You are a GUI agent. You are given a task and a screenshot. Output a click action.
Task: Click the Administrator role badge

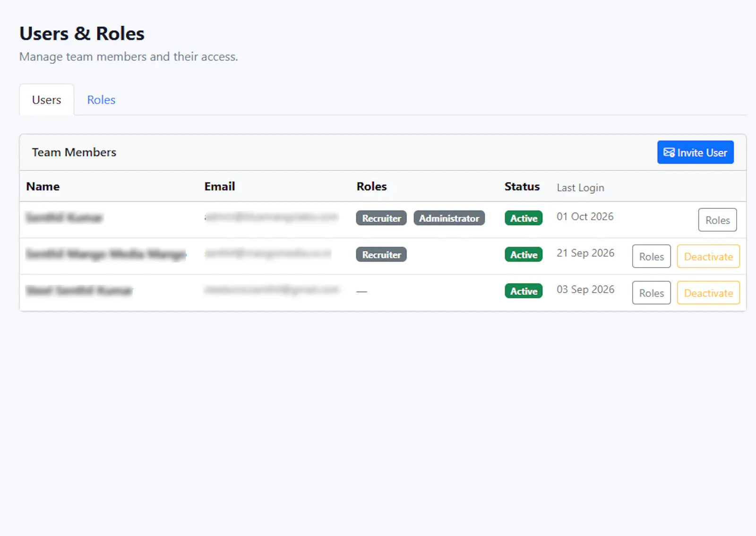pyautogui.click(x=449, y=218)
